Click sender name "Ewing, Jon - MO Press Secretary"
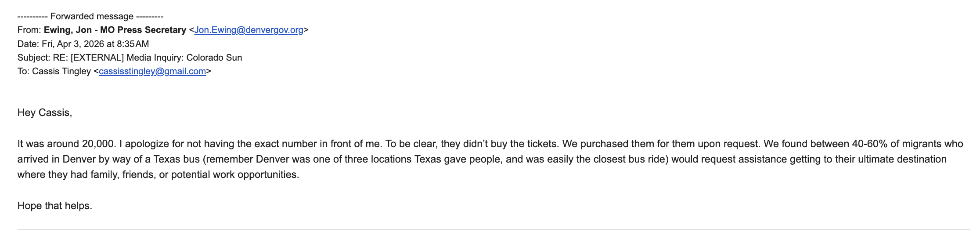This screenshot has height=232, width=980. [x=115, y=30]
